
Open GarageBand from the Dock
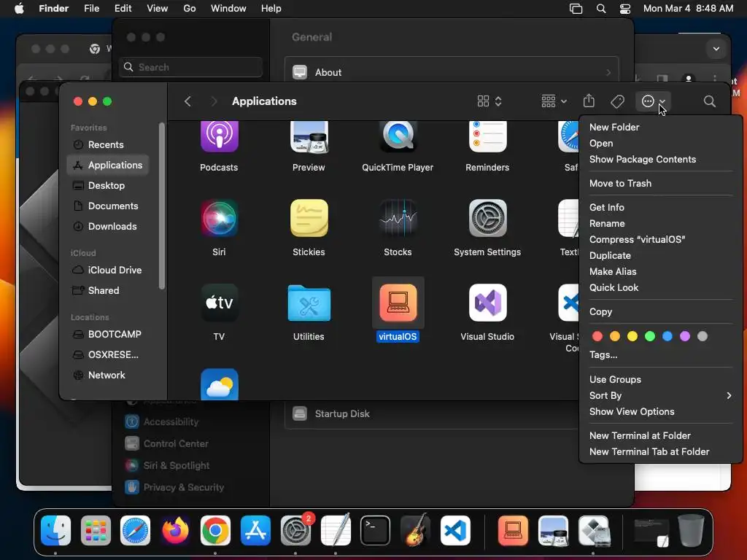tap(415, 530)
